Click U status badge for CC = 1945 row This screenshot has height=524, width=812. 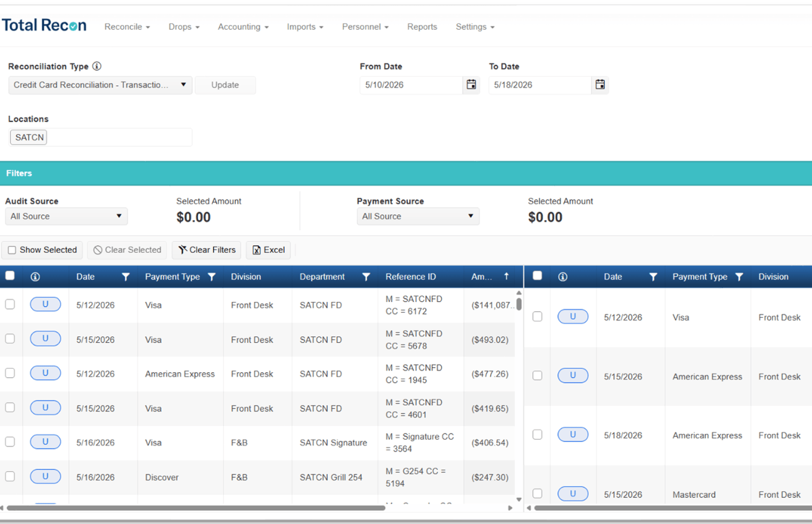[x=45, y=373]
